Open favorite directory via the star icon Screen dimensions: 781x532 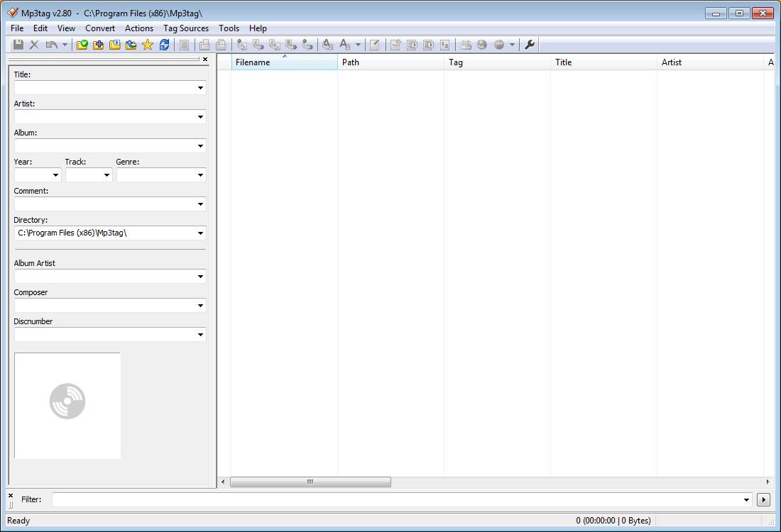148,44
